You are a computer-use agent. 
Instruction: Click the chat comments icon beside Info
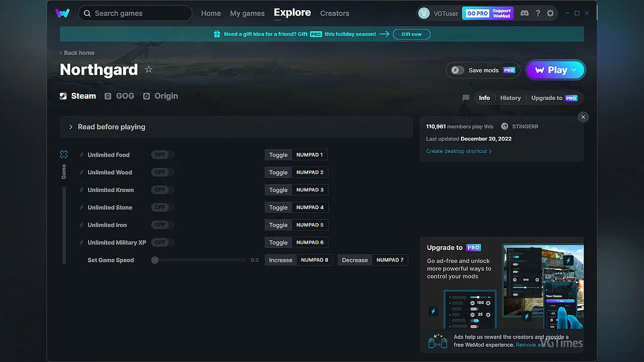pyautogui.click(x=466, y=98)
